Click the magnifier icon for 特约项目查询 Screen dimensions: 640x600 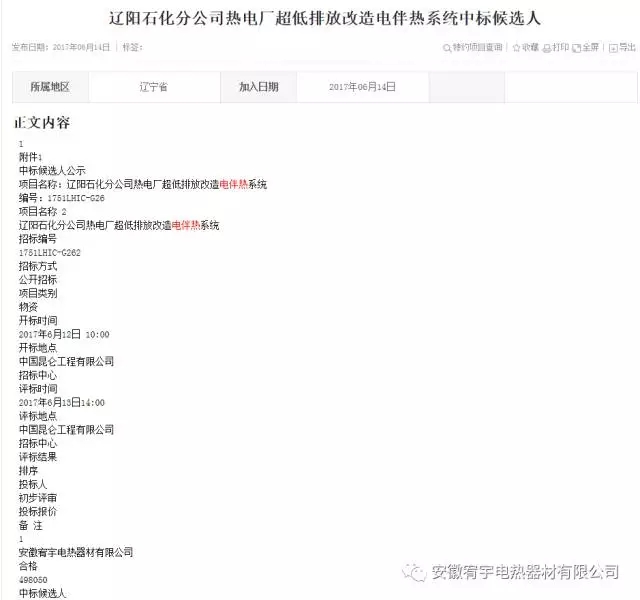pos(447,48)
